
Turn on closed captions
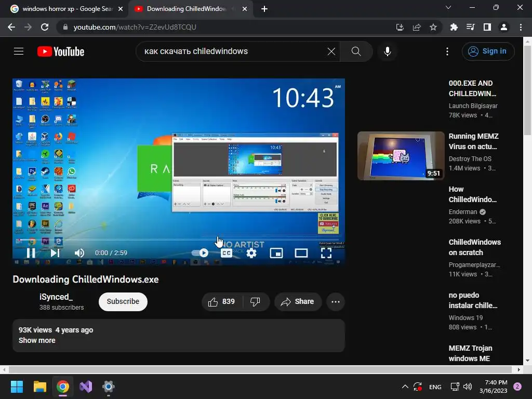pyautogui.click(x=227, y=253)
